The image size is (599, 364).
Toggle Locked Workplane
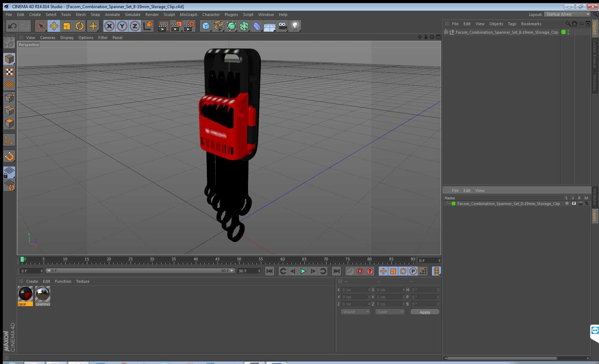coord(9,172)
